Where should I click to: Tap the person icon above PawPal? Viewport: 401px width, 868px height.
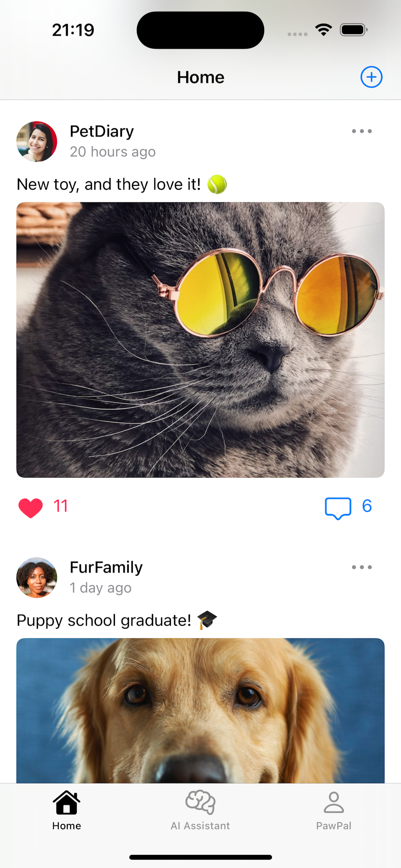point(334,802)
